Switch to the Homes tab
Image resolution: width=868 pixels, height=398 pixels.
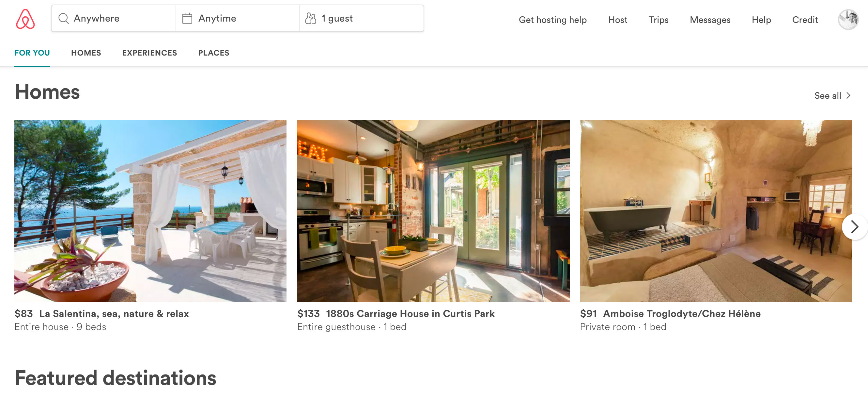pyautogui.click(x=86, y=53)
